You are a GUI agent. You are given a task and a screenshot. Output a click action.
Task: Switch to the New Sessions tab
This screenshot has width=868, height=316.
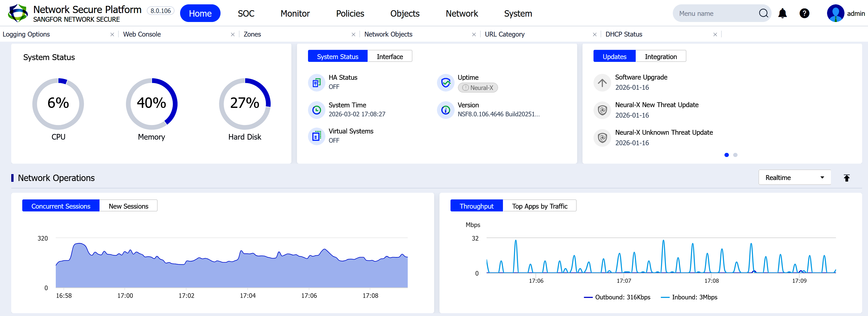point(128,206)
